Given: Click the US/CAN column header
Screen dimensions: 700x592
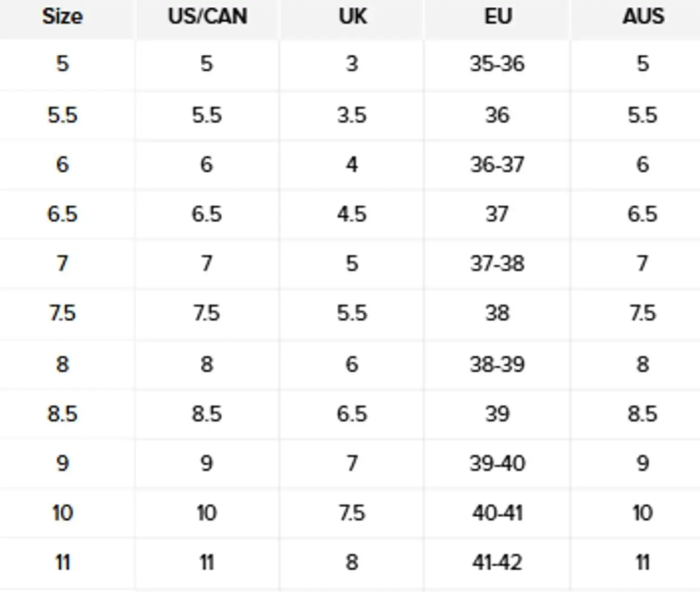Looking at the screenshot, I should pyautogui.click(x=207, y=16).
